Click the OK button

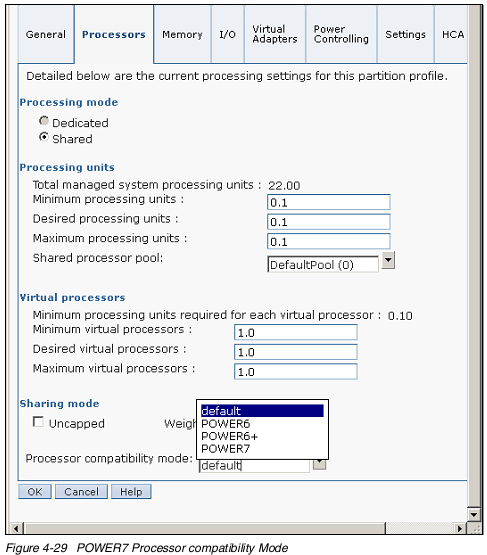35,492
